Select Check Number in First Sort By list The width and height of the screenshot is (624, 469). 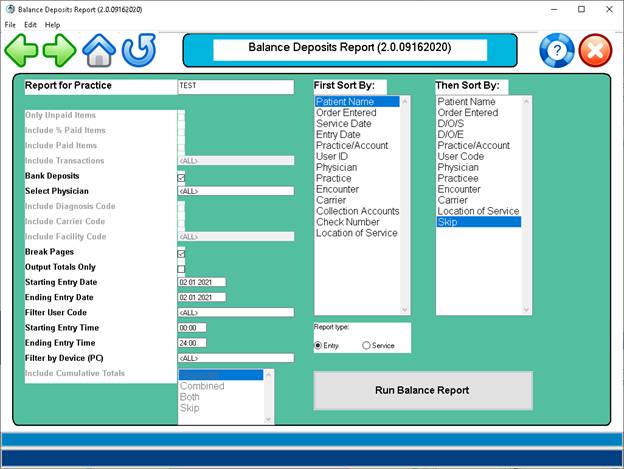pos(347,222)
